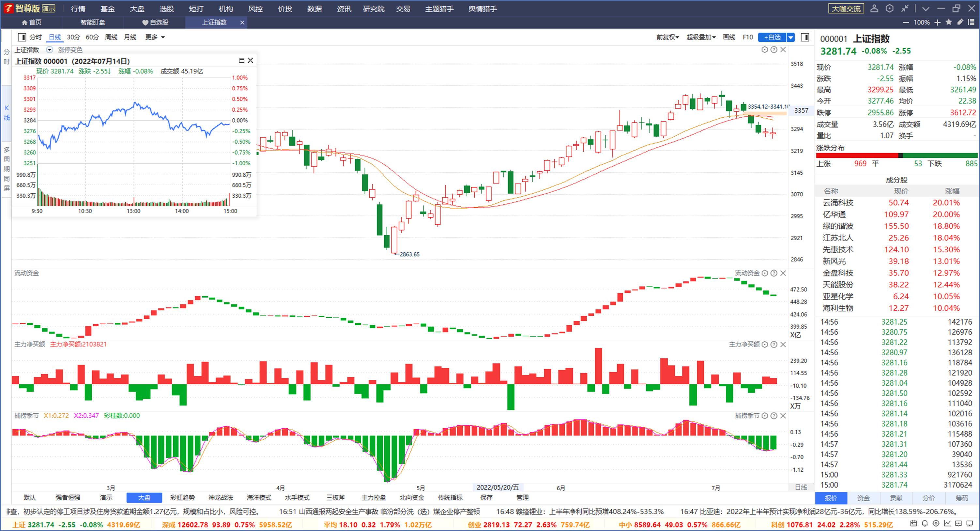Open the calendar icon in status bar
Viewport: 980px width, 531px height.
point(913,524)
